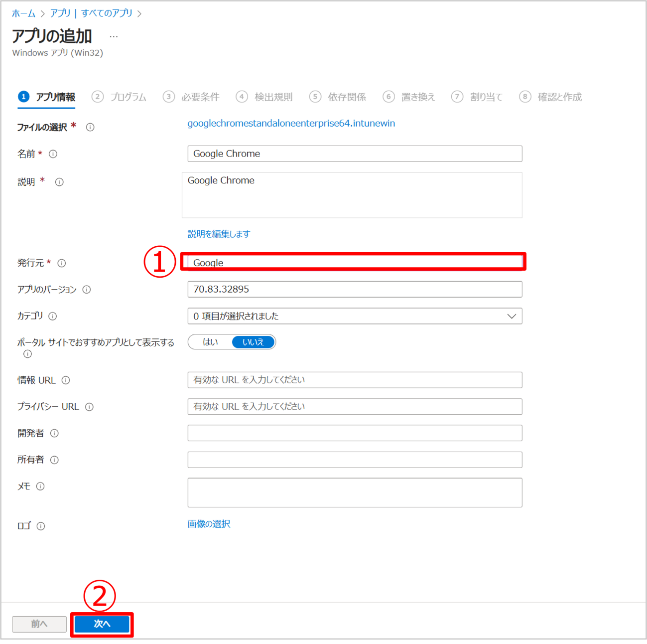Select はい for featured app toggle
Screen dimensions: 647x644
pos(210,342)
